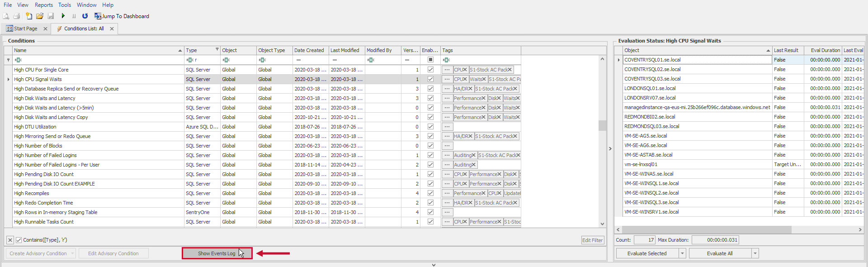Image resolution: width=868 pixels, height=267 pixels.
Task: Open the File menu
Action: (8, 5)
